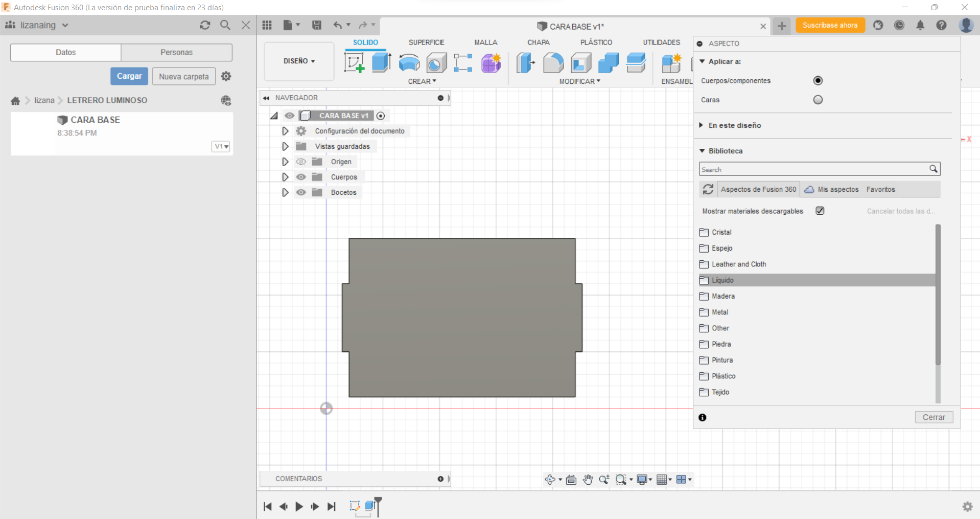This screenshot has height=519, width=980.
Task: Click the library Search input field
Action: [813, 169]
